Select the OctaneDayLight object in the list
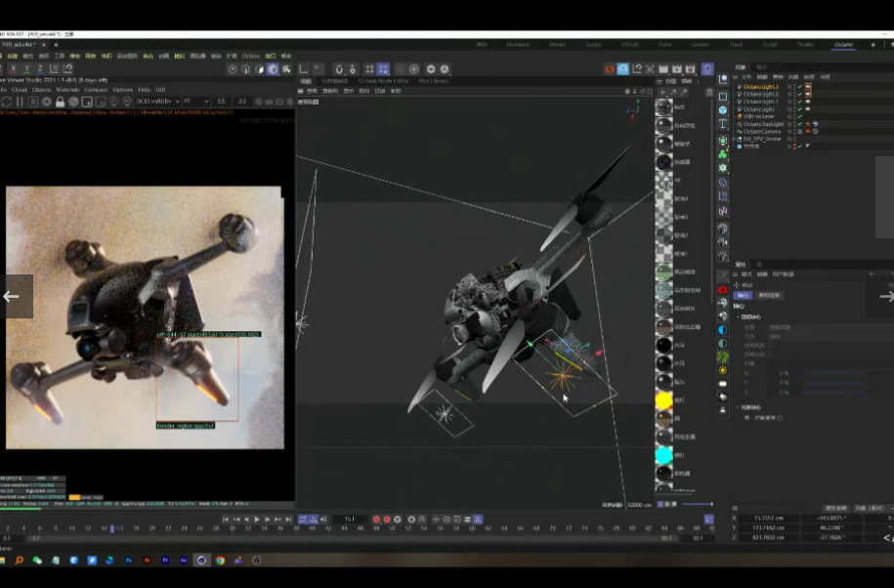This screenshot has width=894, height=588. 763,124
